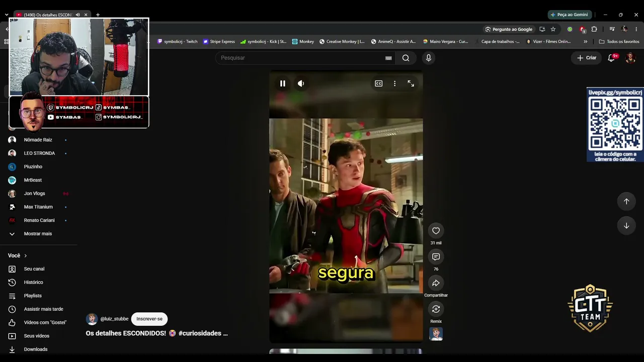Expand subscriptions with Mostrar mais

[x=38, y=234]
